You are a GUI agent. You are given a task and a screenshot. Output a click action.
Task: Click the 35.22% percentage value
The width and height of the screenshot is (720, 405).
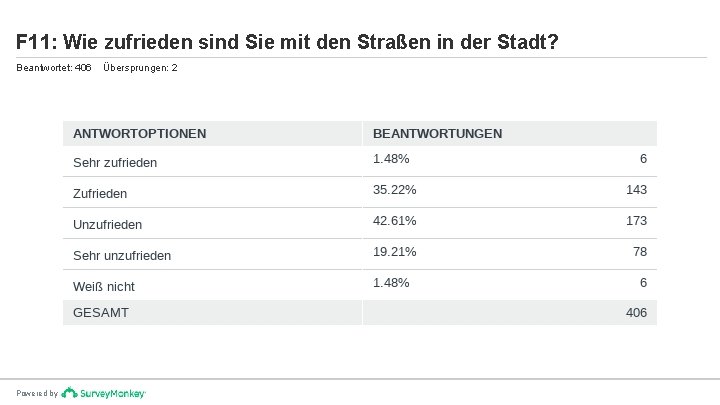coord(394,190)
